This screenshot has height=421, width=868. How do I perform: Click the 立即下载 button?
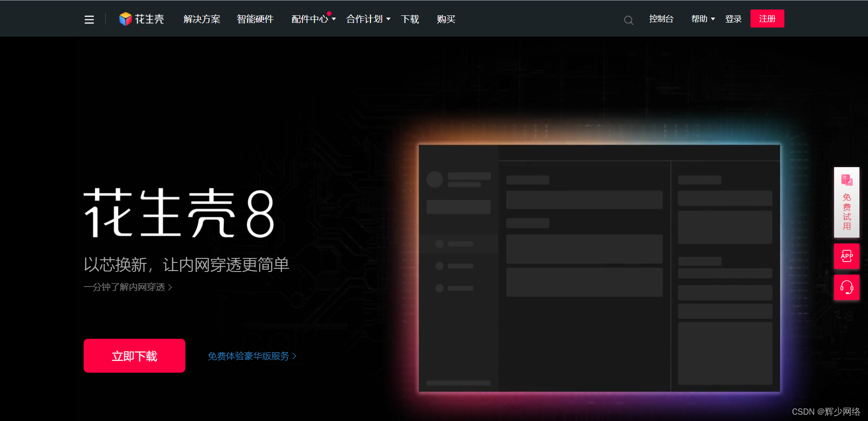(x=134, y=356)
